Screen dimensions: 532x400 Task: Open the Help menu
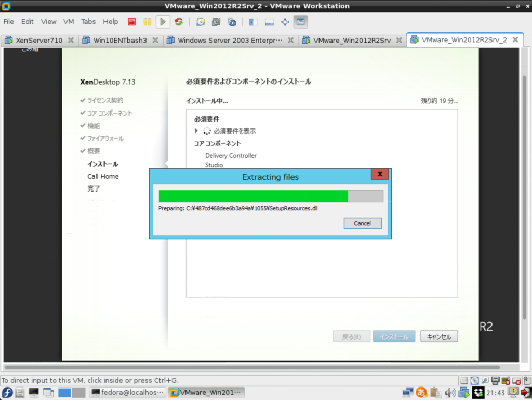tap(110, 22)
